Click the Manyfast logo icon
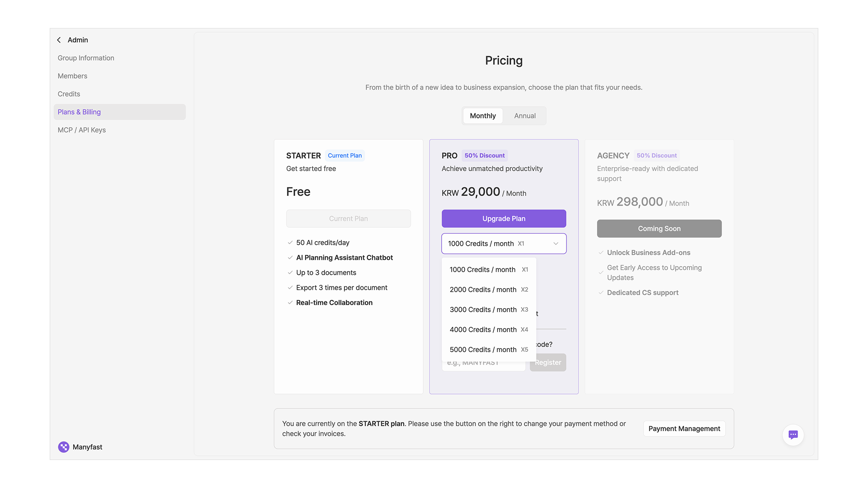Viewport: 868px width, 488px height. pos(64,447)
